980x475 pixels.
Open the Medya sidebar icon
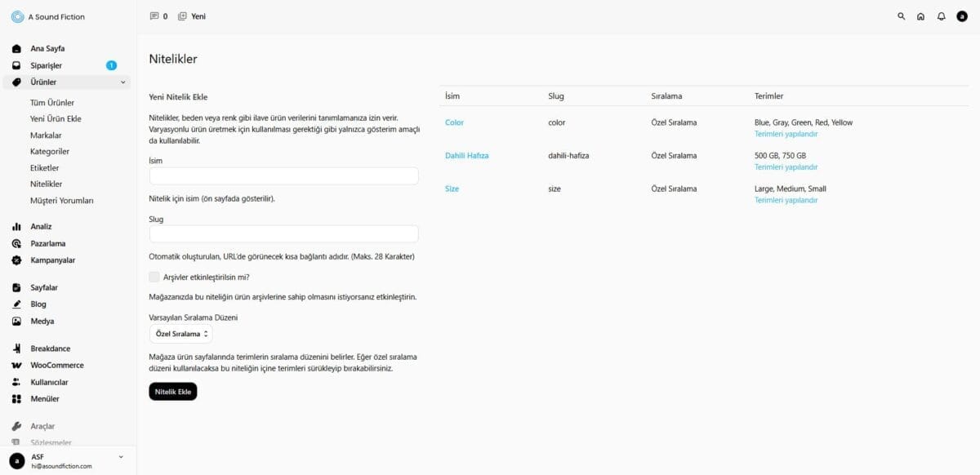point(16,322)
